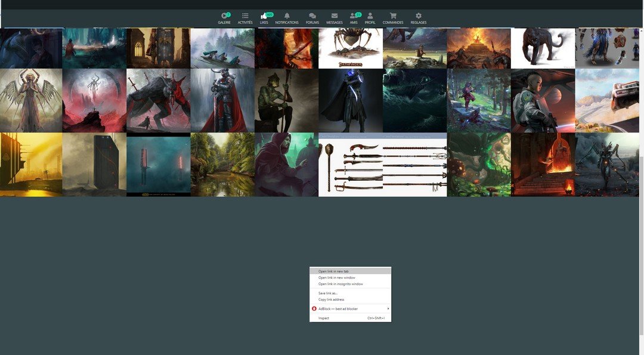
Task: Open Likes thumbs-up icon
Action: tap(264, 16)
